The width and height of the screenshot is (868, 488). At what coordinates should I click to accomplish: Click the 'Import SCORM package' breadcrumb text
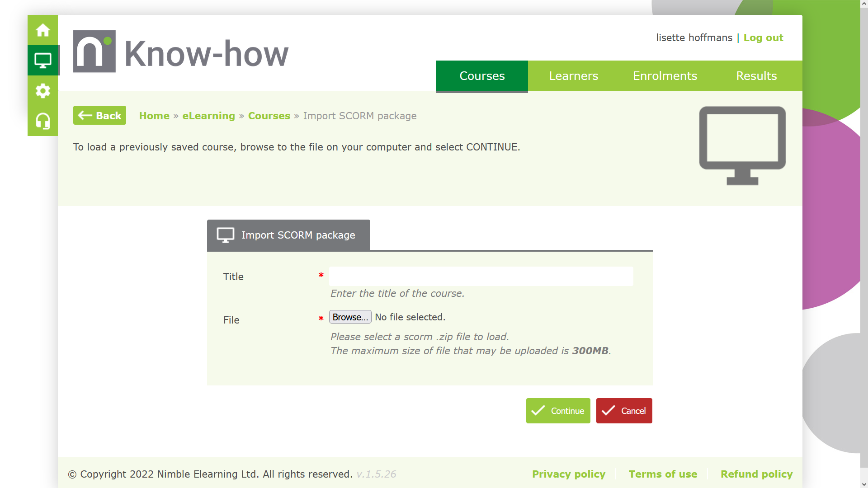point(360,116)
